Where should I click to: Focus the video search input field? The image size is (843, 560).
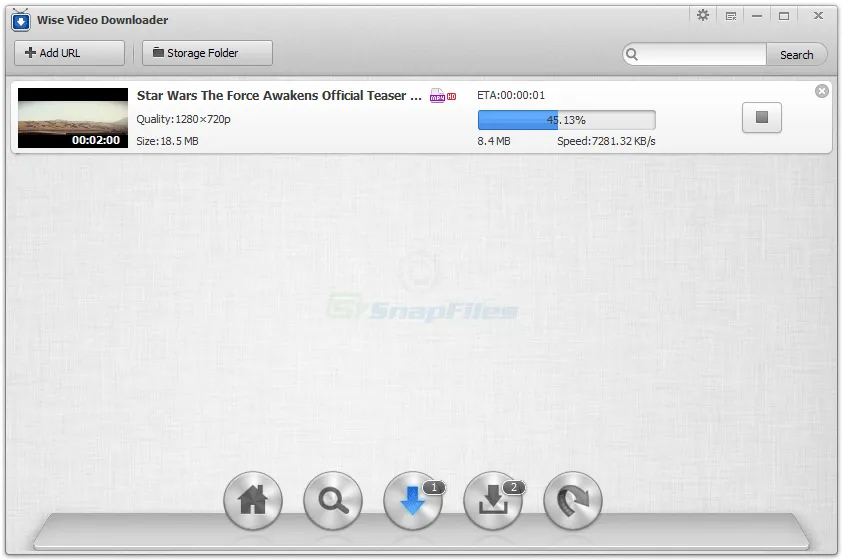[x=703, y=55]
